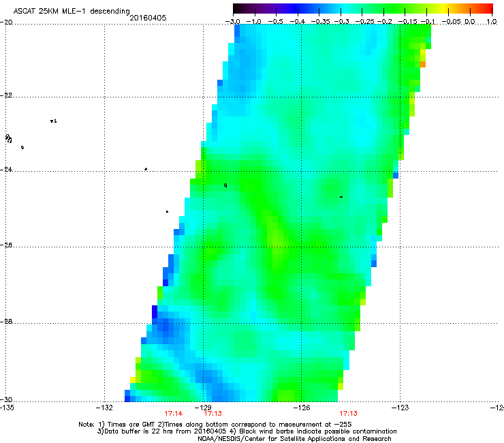Image resolution: width=504 pixels, height=443 pixels.
Task: Select the date "20160405" beneath the title
Action: (148, 18)
